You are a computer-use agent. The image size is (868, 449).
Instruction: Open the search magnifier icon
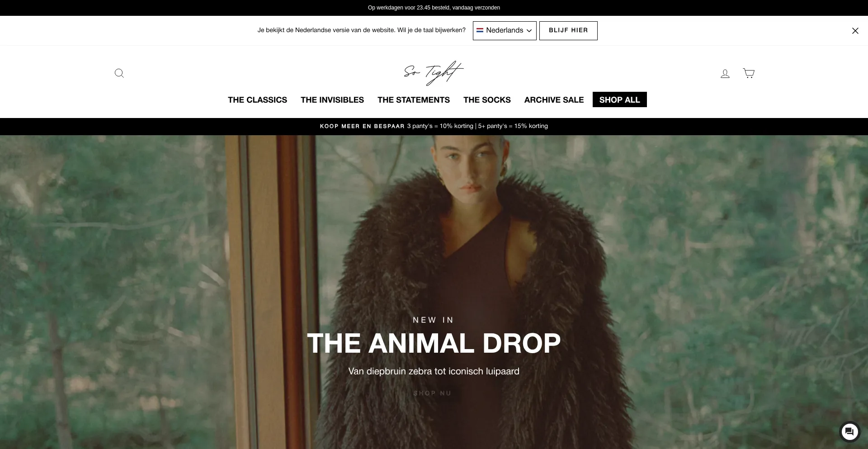pyautogui.click(x=119, y=73)
